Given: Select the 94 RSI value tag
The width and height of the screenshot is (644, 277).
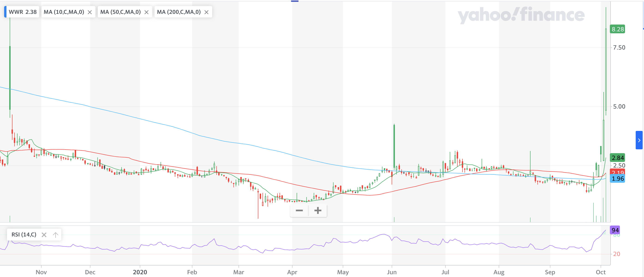Looking at the screenshot, I should pyautogui.click(x=615, y=230).
